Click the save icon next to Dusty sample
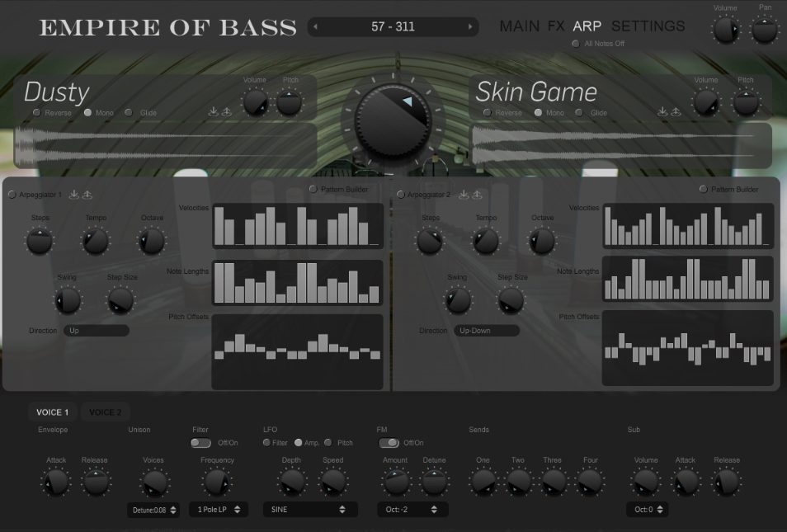This screenshot has width=787, height=532. (x=214, y=111)
